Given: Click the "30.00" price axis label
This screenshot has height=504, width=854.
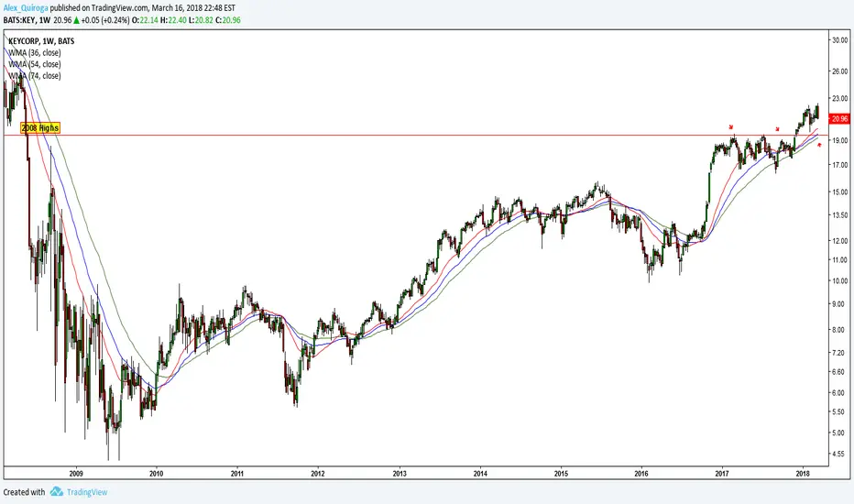Looking at the screenshot, I should tap(840, 39).
